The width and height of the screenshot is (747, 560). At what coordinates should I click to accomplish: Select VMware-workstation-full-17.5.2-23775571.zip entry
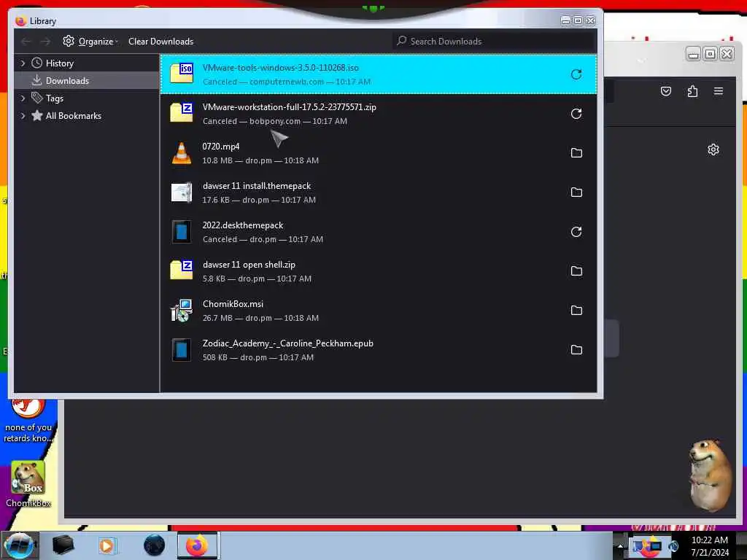(x=379, y=114)
